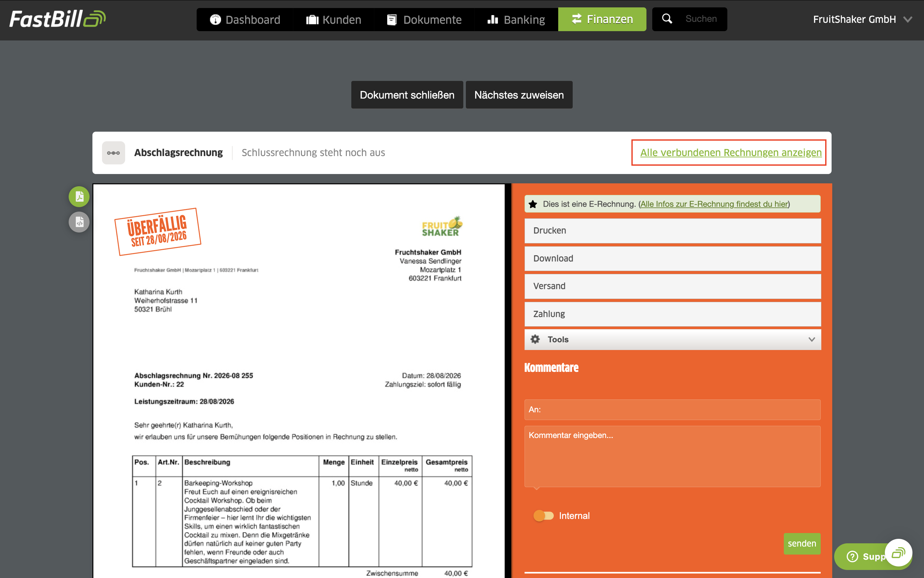Open the PDF view icon
This screenshot has height=578, width=924.
[x=79, y=197]
